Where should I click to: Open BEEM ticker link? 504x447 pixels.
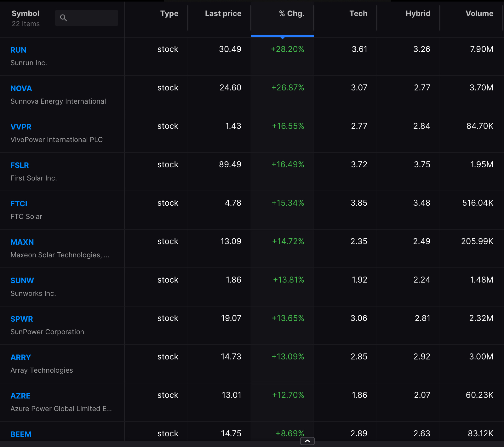(21, 434)
